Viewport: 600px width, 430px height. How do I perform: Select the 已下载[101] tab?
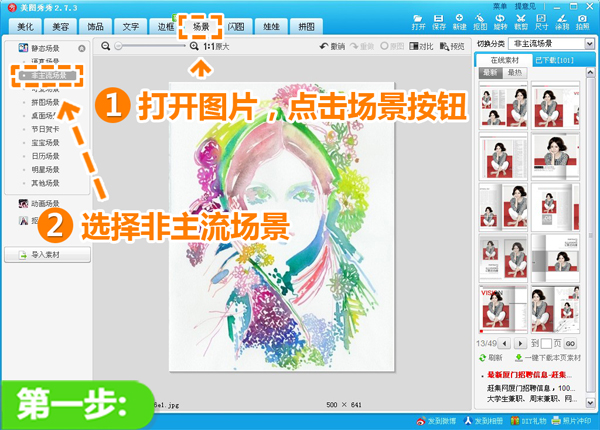click(x=554, y=60)
